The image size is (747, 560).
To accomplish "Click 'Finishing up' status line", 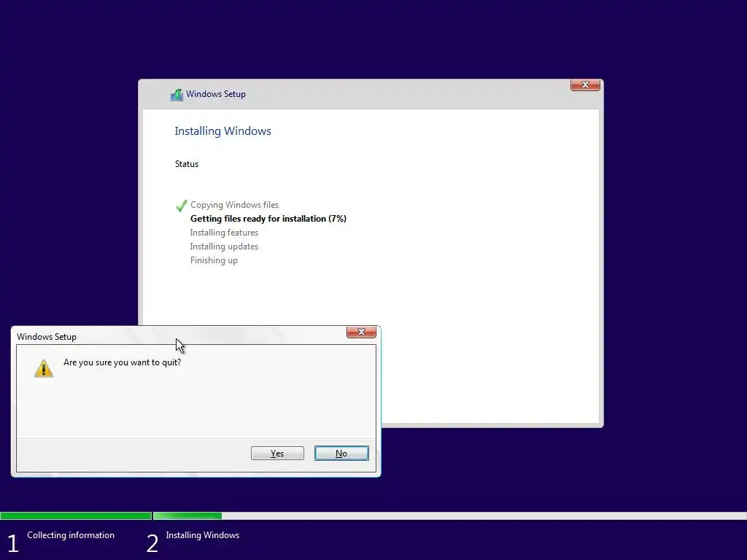I will [214, 260].
